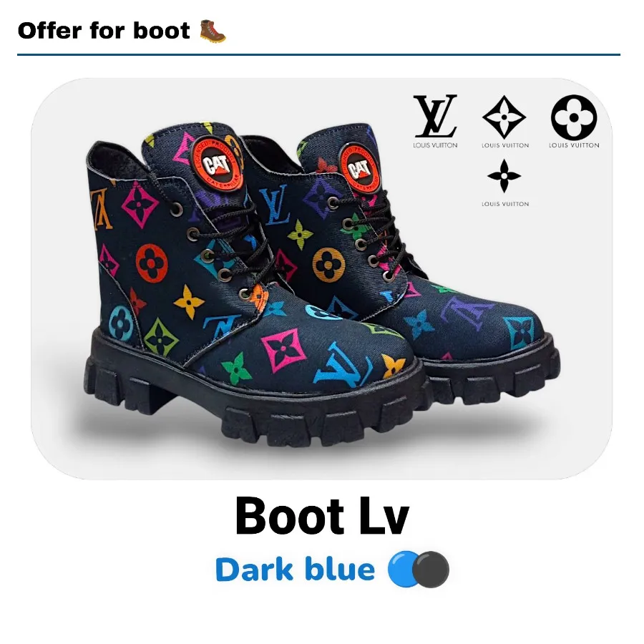The image size is (644, 644).
Task: Click the blue LV print on right boot shaft
Action: pos(274,205)
